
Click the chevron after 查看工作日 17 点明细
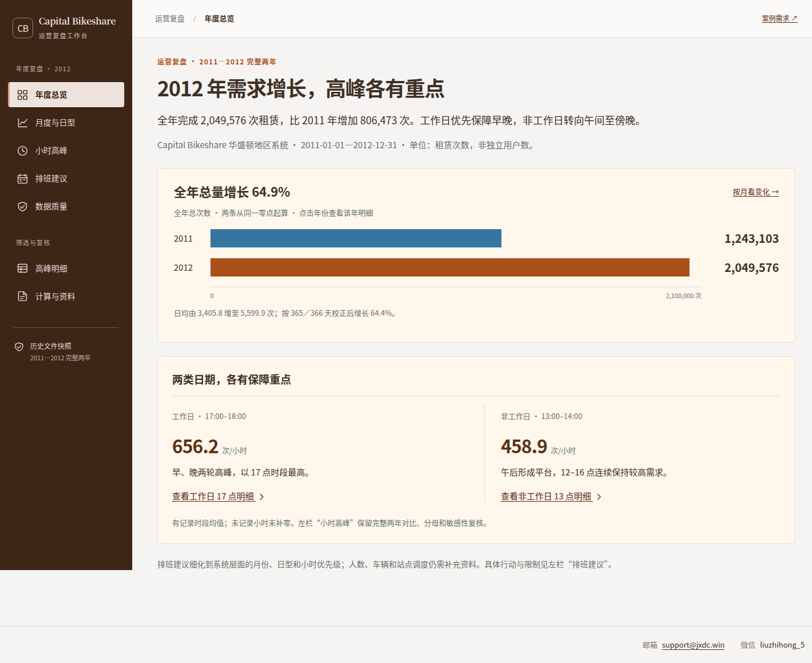262,497
